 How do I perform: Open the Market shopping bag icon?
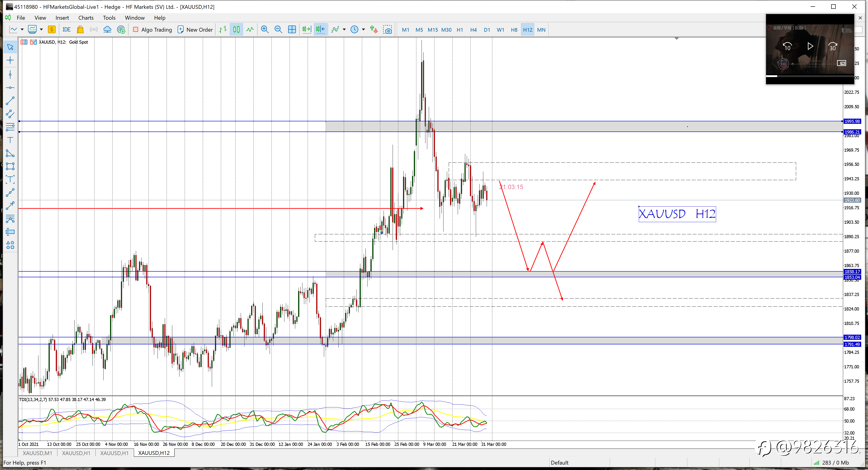pyautogui.click(x=80, y=30)
